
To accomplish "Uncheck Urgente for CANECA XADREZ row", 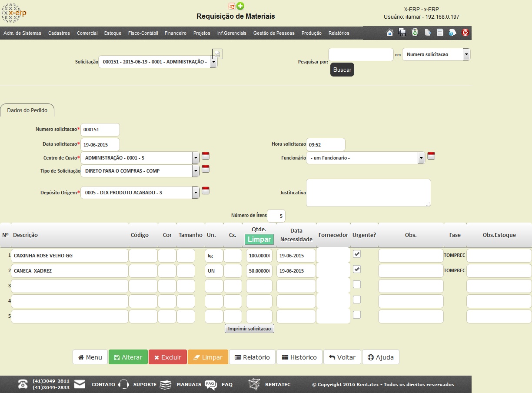I will pyautogui.click(x=357, y=270).
